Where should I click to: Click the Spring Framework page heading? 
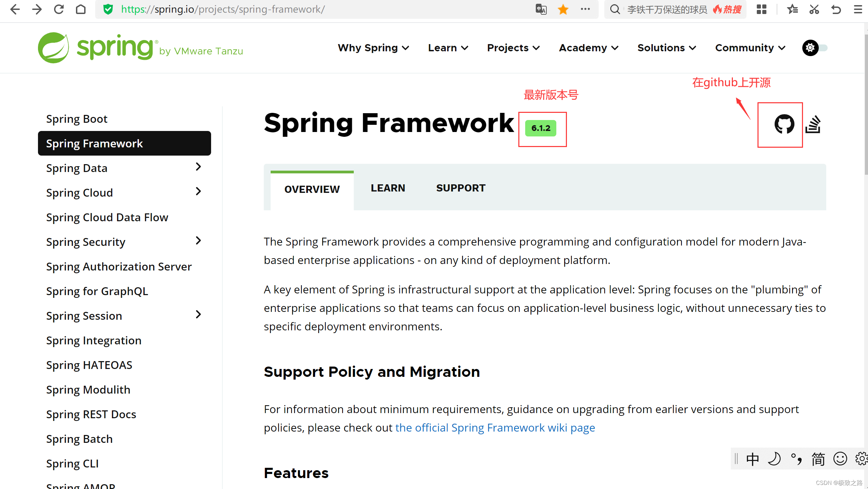click(389, 123)
